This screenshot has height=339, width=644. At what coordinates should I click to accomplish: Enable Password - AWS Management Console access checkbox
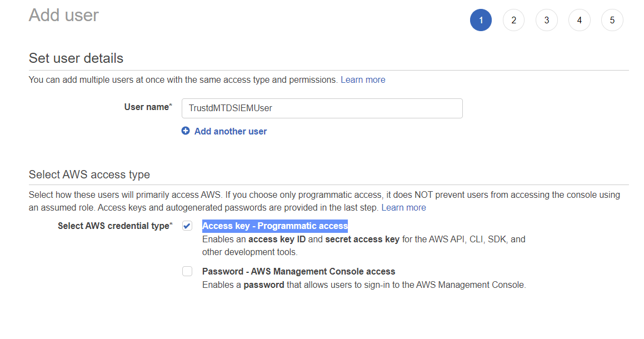[187, 271]
